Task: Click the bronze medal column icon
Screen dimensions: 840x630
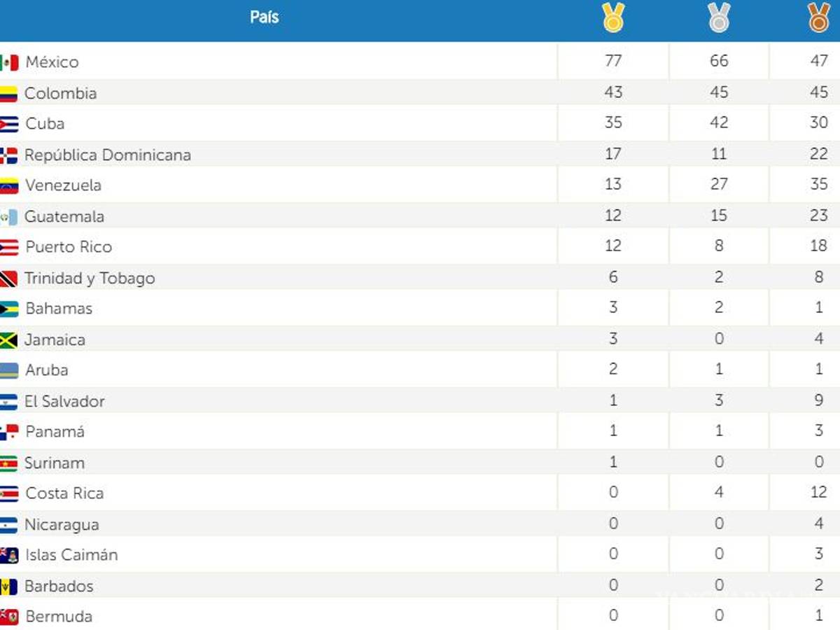Action: (x=818, y=18)
